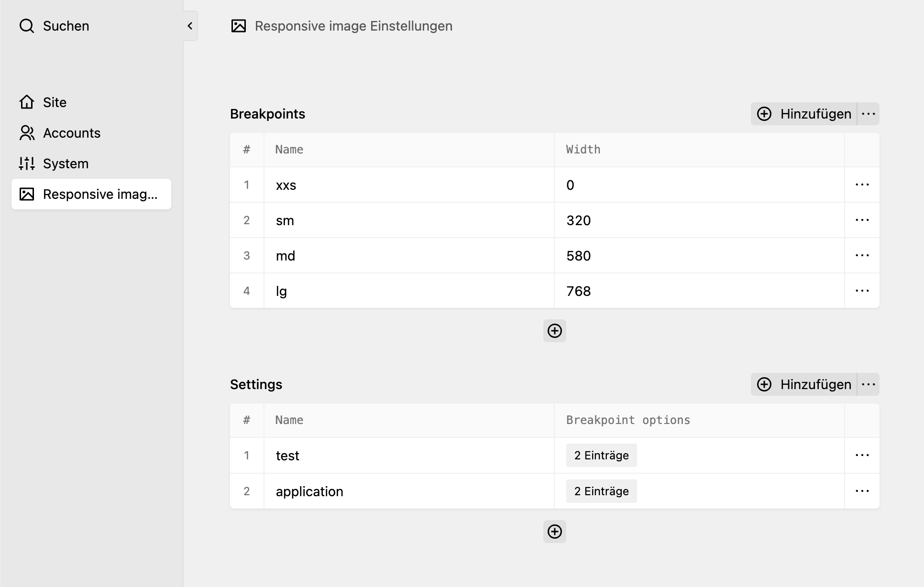Select row number 1 of xxs breakpoint
The width and height of the screenshot is (924, 587).
(247, 185)
